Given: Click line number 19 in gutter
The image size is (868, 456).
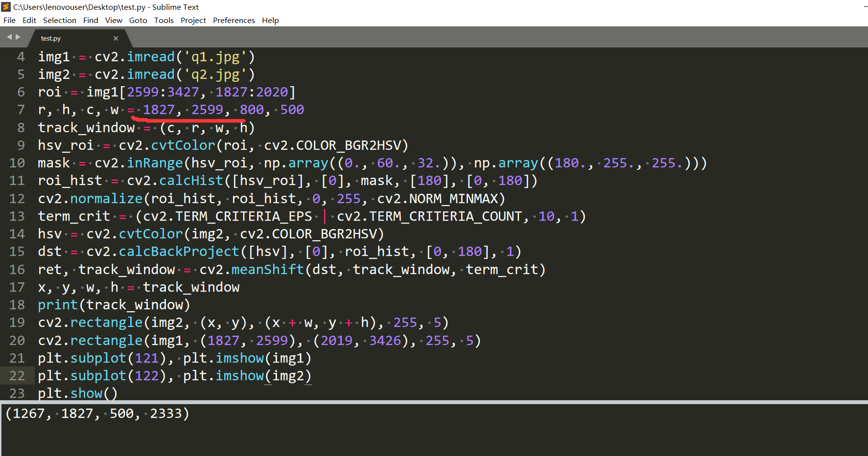Looking at the screenshot, I should coord(17,322).
